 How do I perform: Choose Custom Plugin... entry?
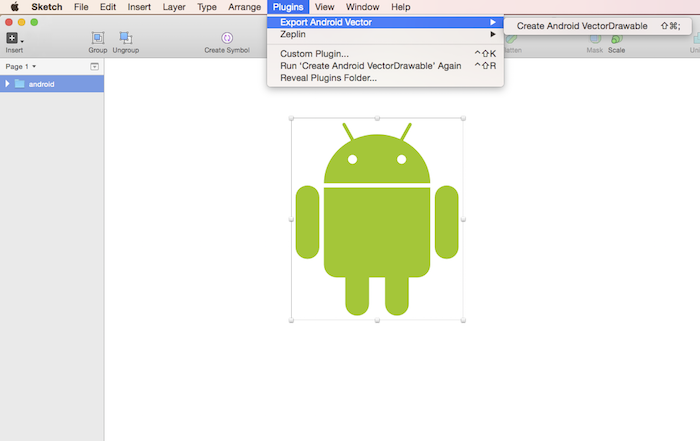tap(385, 54)
